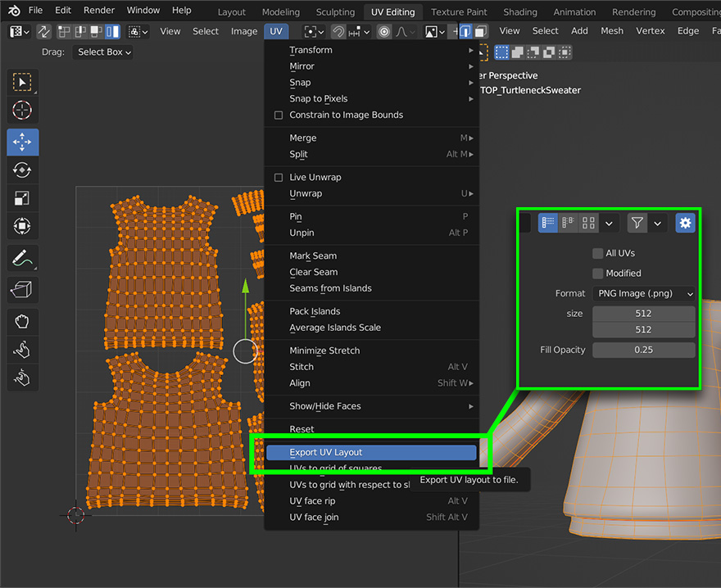The image size is (721, 588).
Task: Open the Format PNG Image dropdown
Action: tap(643, 293)
